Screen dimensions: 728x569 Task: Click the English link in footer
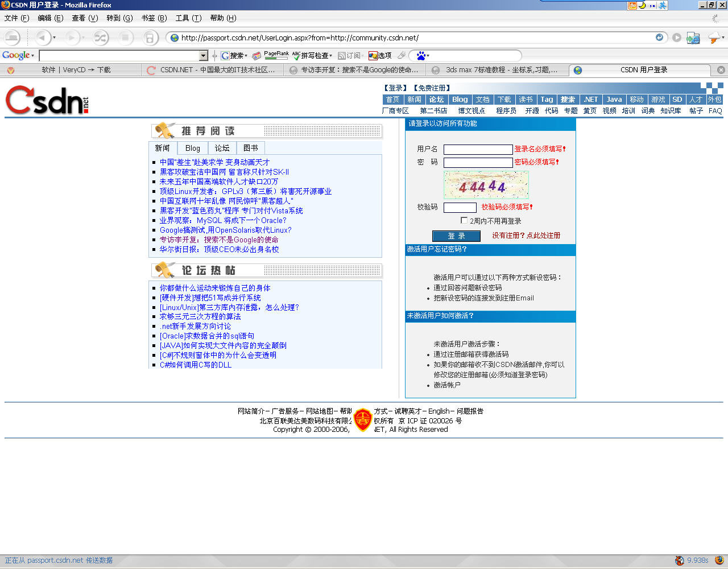[439, 411]
